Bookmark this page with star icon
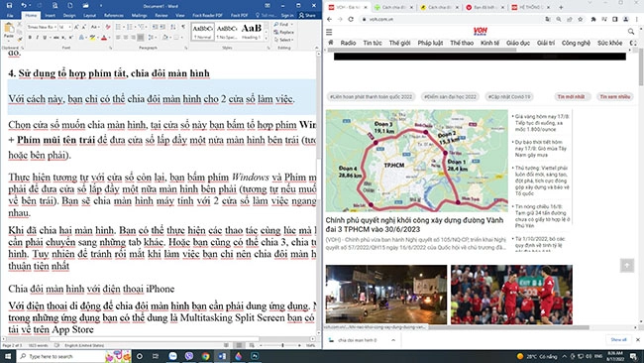This screenshot has height=363, width=644. tap(580, 19)
